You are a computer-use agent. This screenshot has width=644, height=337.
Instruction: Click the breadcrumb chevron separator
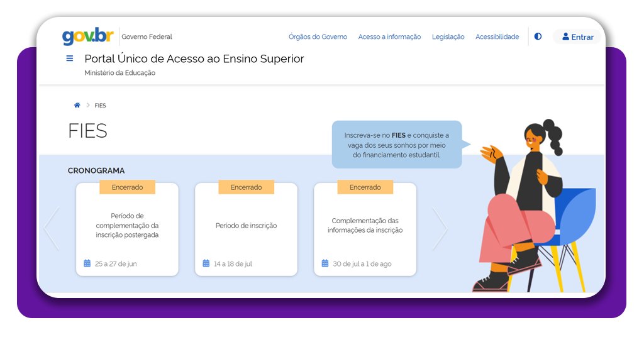click(x=88, y=106)
